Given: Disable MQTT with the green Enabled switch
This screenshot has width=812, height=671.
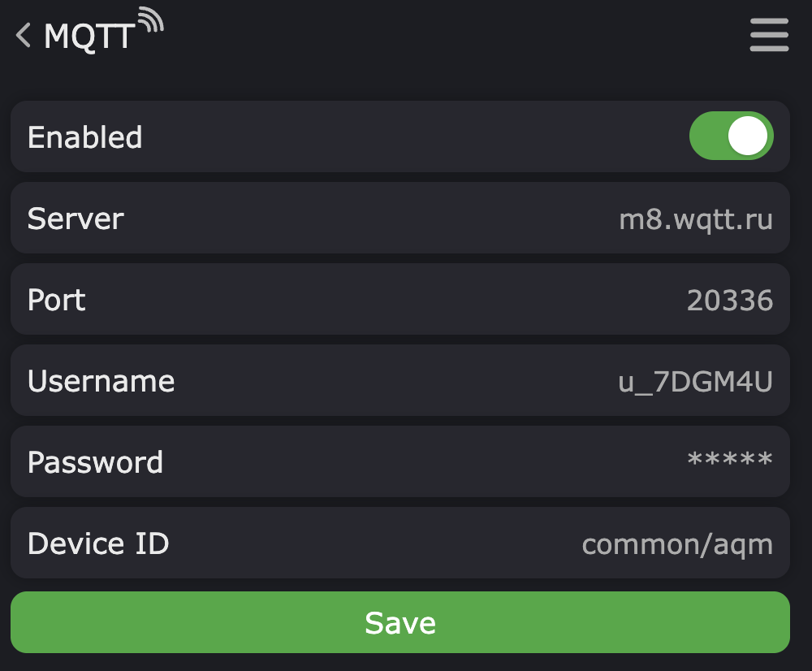Looking at the screenshot, I should (731, 136).
